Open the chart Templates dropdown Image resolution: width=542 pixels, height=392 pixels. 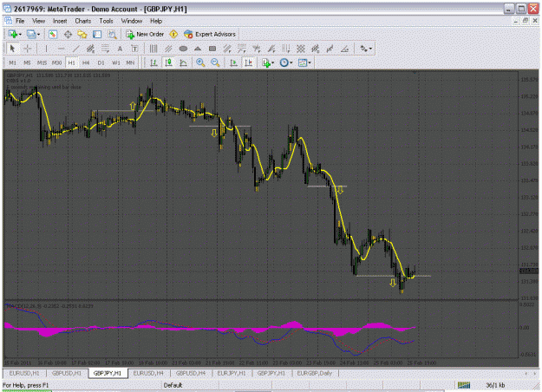(304, 62)
